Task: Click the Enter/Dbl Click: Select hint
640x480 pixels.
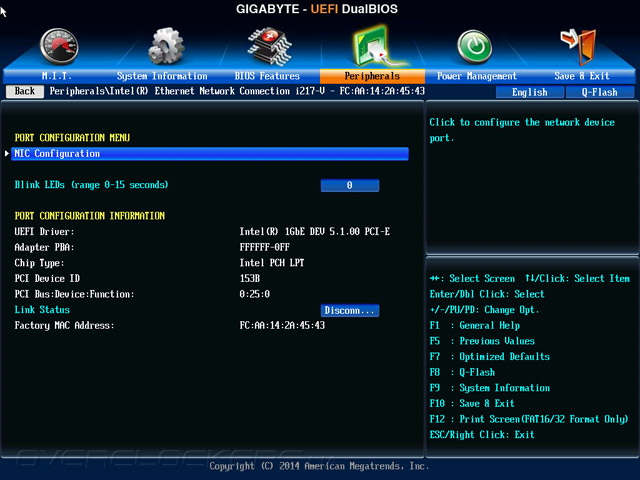Action: click(487, 294)
